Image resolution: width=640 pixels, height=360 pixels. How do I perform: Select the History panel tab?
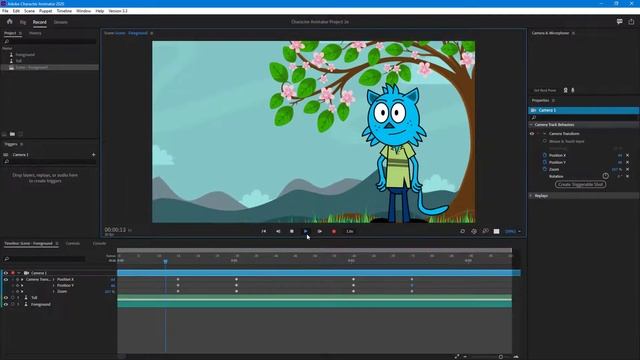point(35,33)
